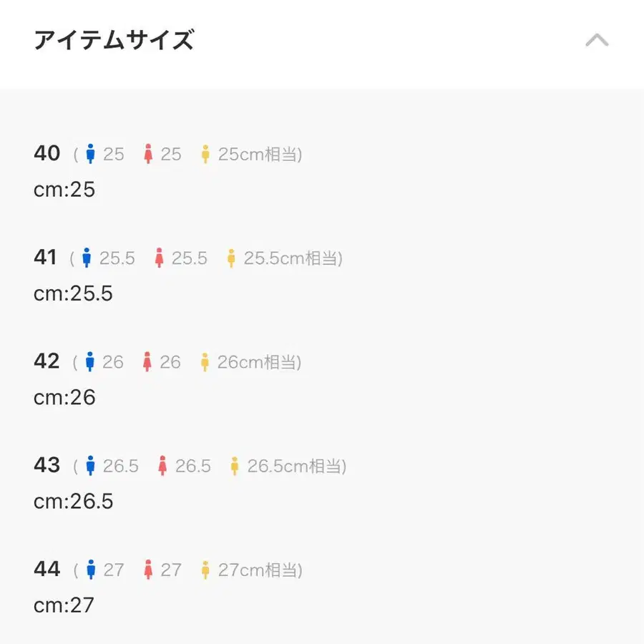Image resolution: width=644 pixels, height=644 pixels.
Task: Click the red women's icon for size 40
Action: (148, 154)
